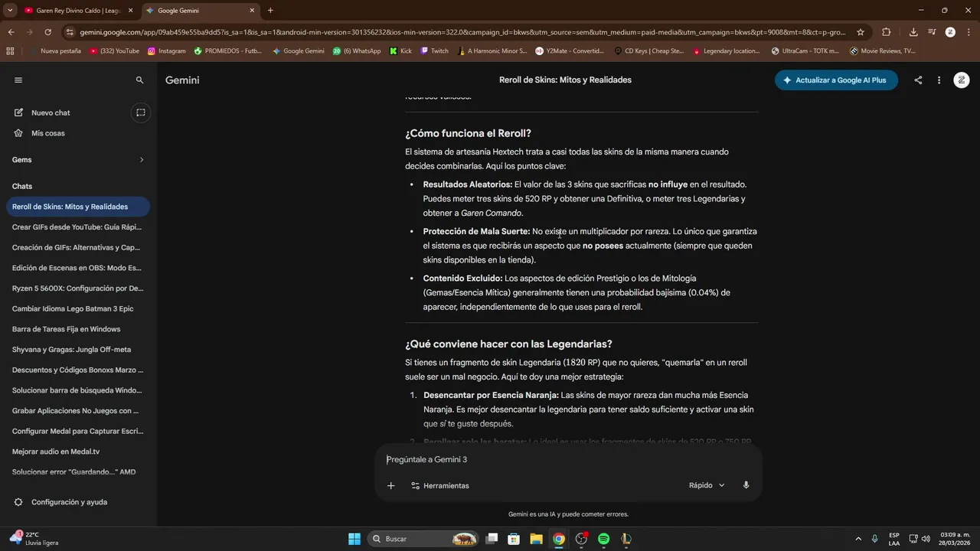
Task: Click the plus add-files button in prompt
Action: (390, 485)
